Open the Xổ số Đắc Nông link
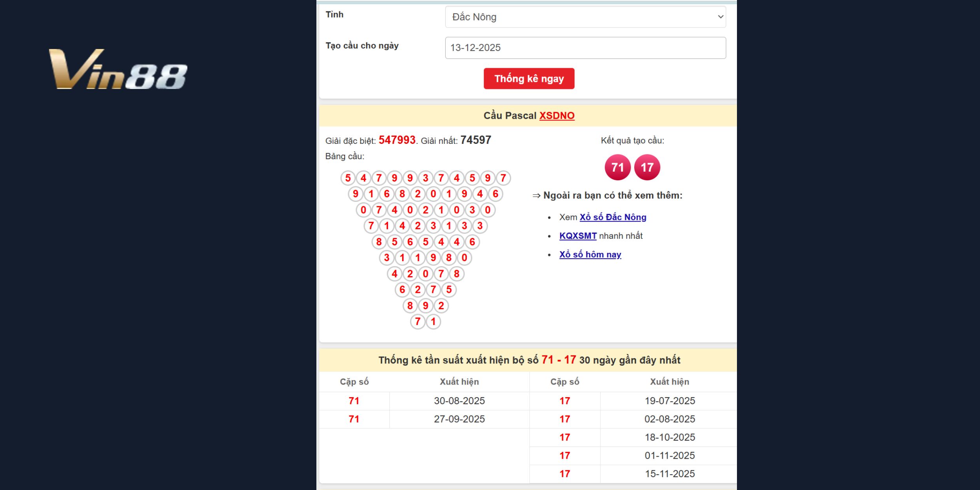Viewport: 980px width, 490px height. point(613,217)
